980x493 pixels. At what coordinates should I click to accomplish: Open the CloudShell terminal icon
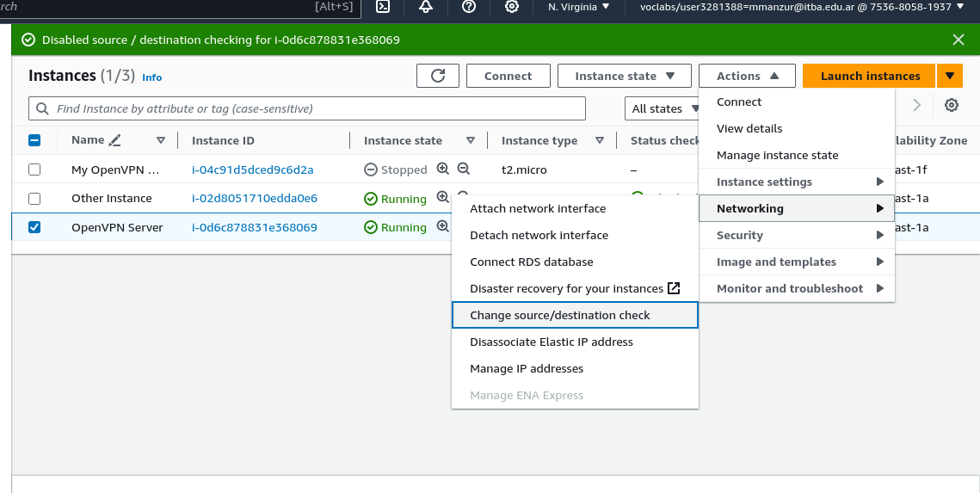[x=383, y=7]
